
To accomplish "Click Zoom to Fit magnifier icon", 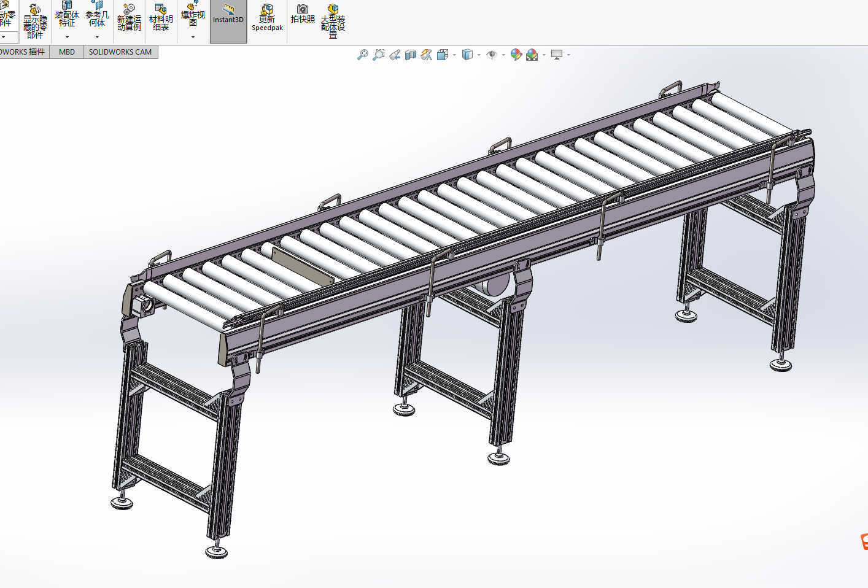I will click(x=362, y=55).
